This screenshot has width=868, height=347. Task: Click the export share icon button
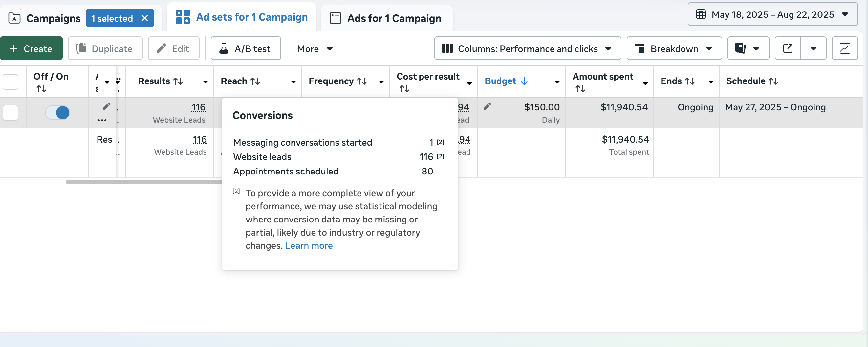[788, 49]
